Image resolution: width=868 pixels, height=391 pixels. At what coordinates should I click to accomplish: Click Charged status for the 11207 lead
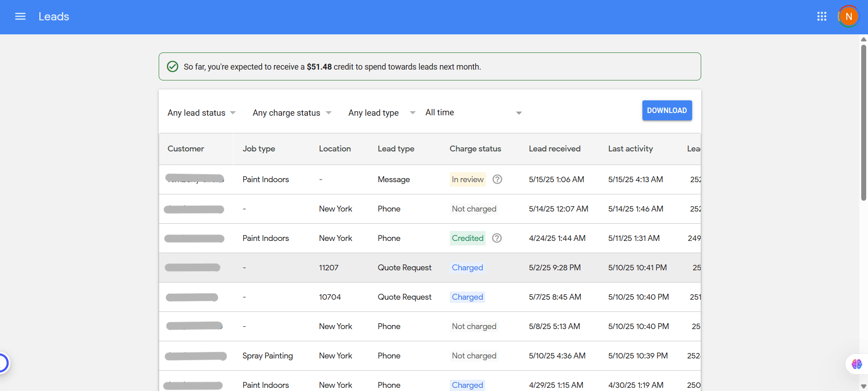467,268
